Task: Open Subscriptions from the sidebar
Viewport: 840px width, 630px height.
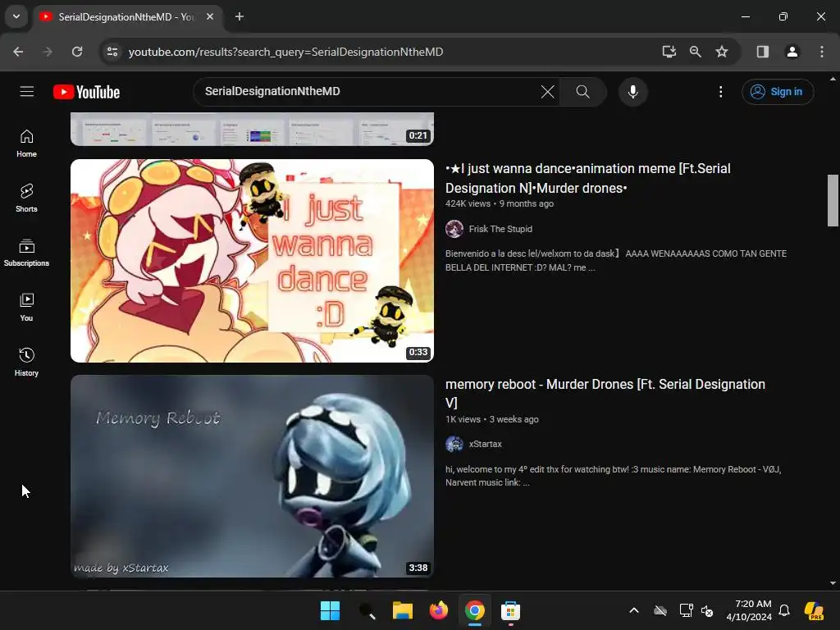Action: (x=26, y=253)
